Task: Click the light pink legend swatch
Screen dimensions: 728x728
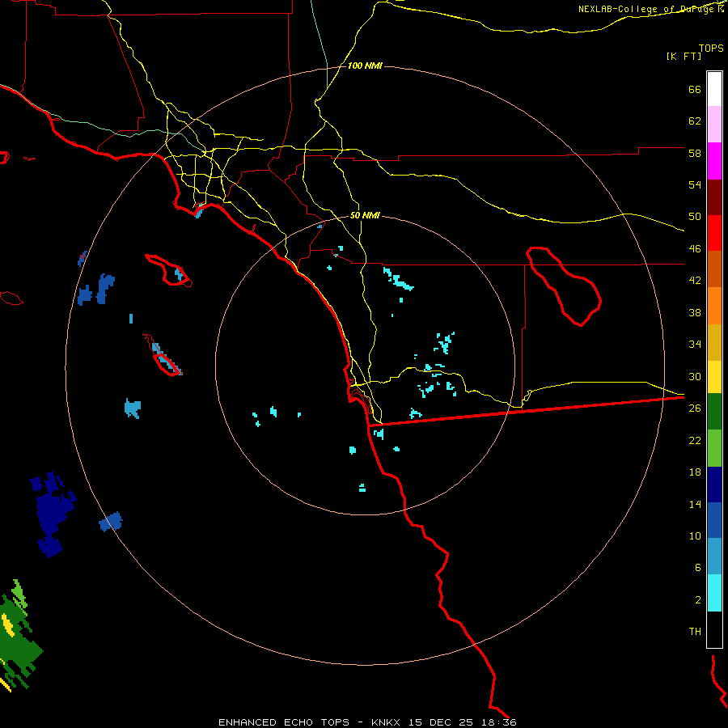Action: (714, 125)
